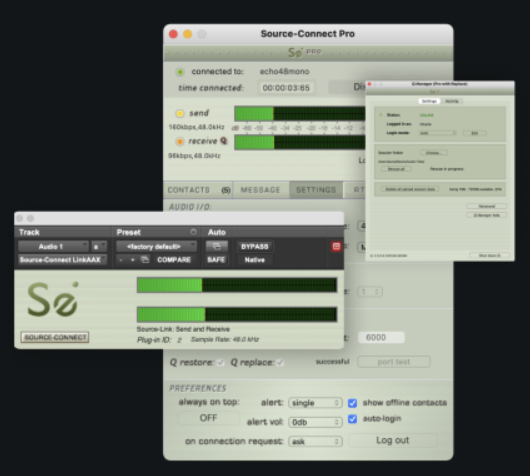Enable automation SAFE mode

coord(216,260)
